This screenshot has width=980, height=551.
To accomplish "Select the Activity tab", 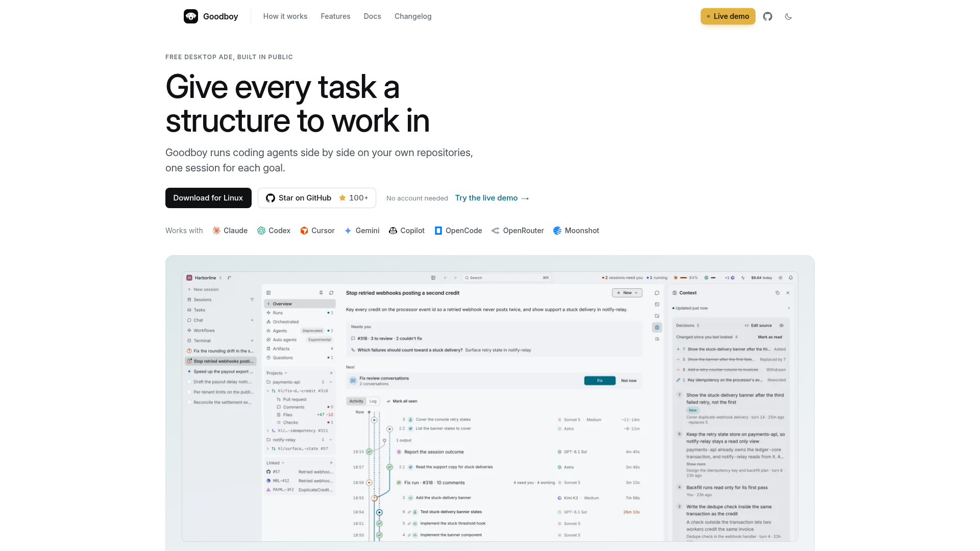I will coord(356,402).
